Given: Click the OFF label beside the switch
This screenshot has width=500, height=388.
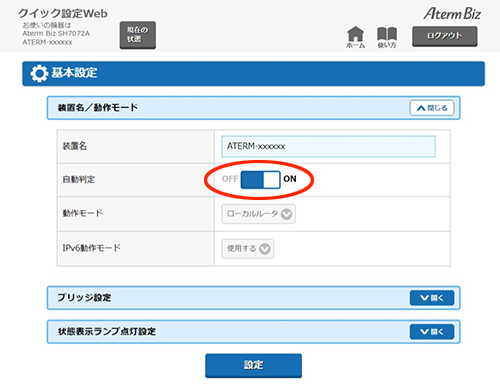Looking at the screenshot, I should (230, 179).
